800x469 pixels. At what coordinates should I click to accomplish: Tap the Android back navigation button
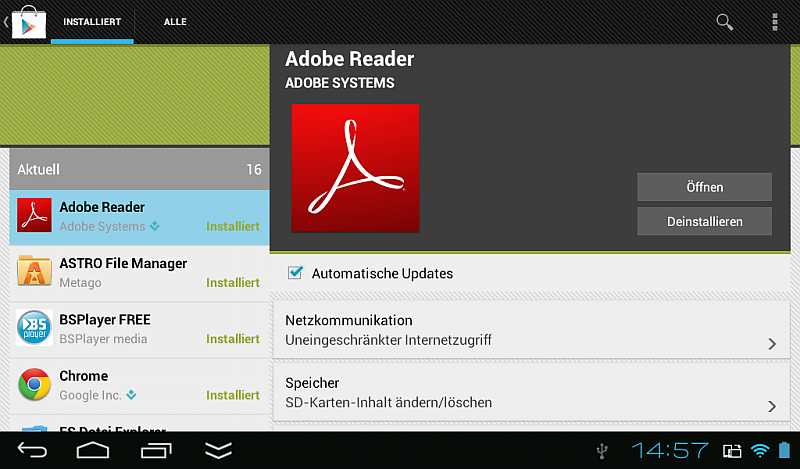(32, 451)
